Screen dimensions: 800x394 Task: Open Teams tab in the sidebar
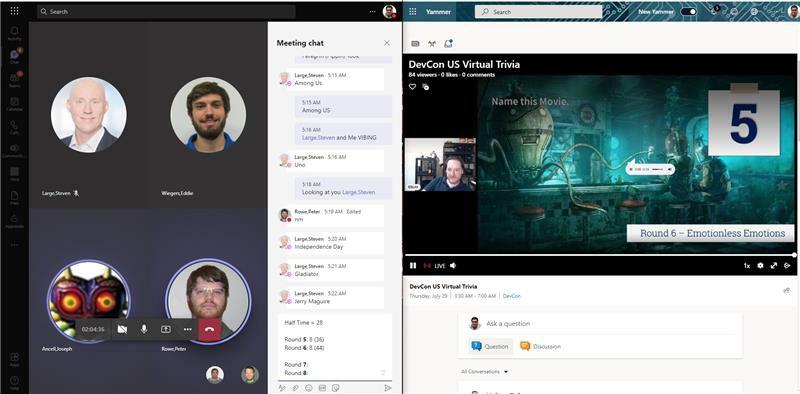point(14,80)
